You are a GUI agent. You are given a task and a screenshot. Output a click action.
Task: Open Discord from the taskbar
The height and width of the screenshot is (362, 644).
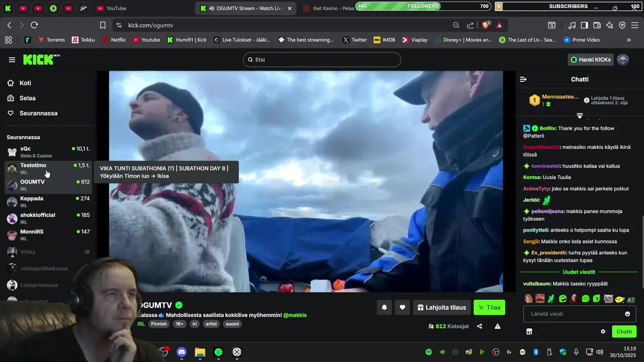click(x=182, y=352)
